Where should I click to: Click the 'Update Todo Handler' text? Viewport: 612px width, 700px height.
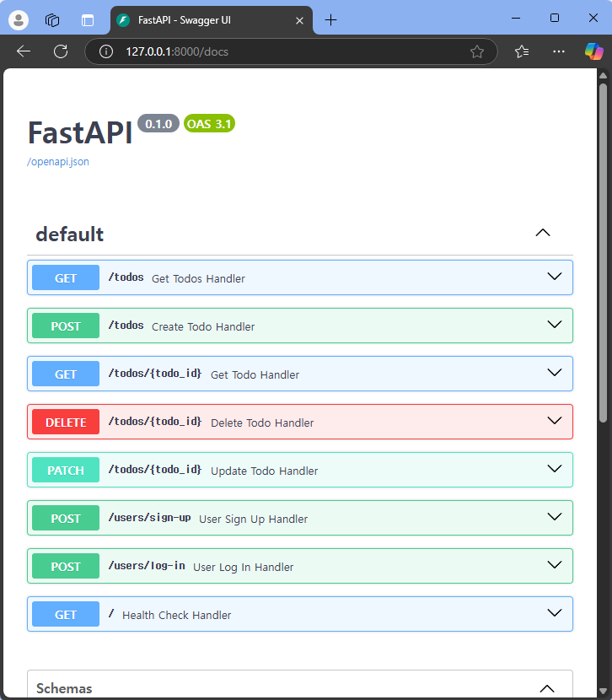tap(265, 471)
